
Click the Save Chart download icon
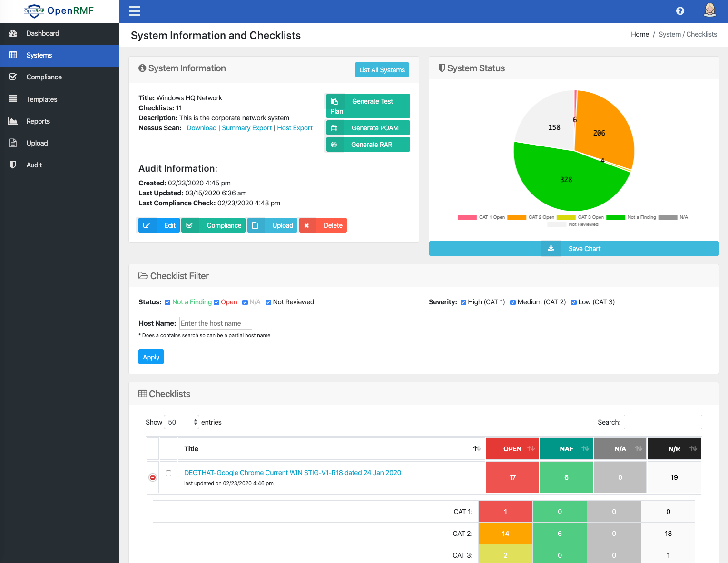point(551,249)
